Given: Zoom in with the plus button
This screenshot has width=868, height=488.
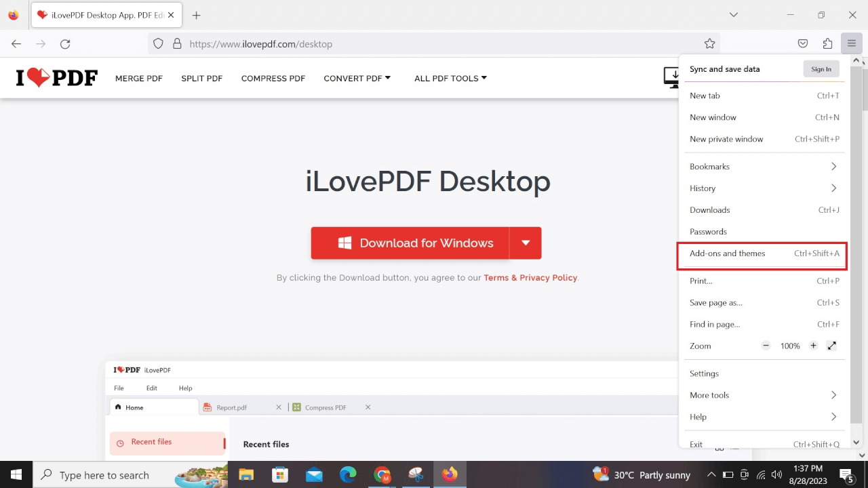Looking at the screenshot, I should pyautogui.click(x=814, y=346).
